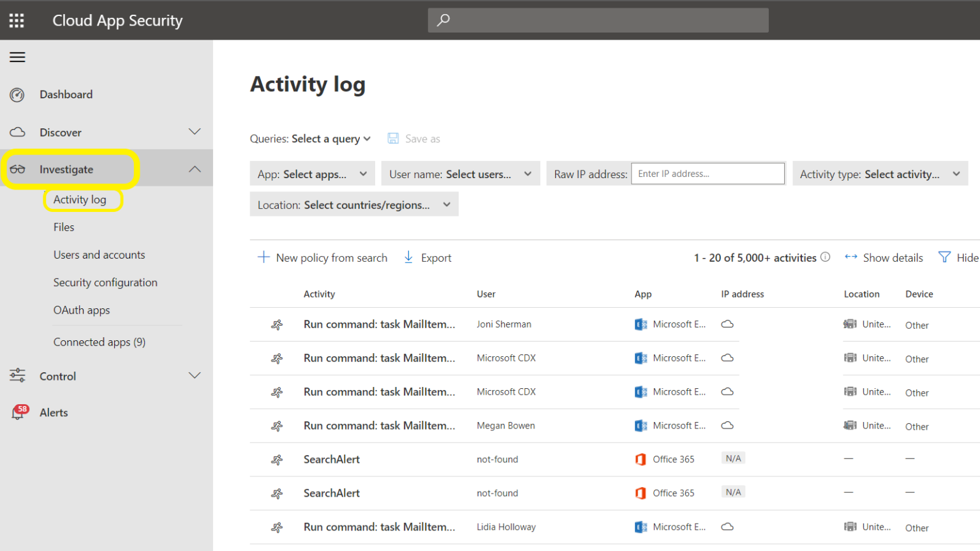Click the Office 365 icon on SearchAlert row
The width and height of the screenshot is (980, 551).
(641, 458)
